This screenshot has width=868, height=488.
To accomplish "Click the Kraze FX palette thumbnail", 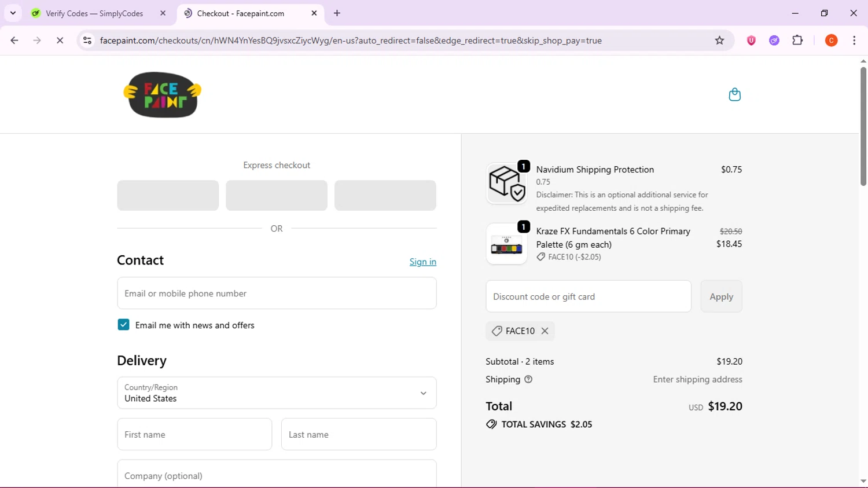I will coord(506,244).
